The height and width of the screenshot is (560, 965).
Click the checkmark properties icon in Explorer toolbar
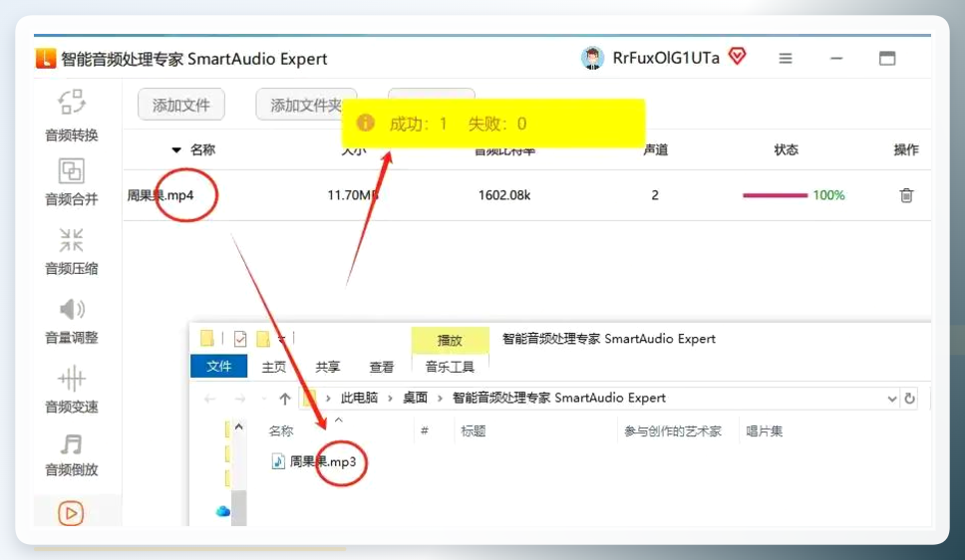click(240, 339)
